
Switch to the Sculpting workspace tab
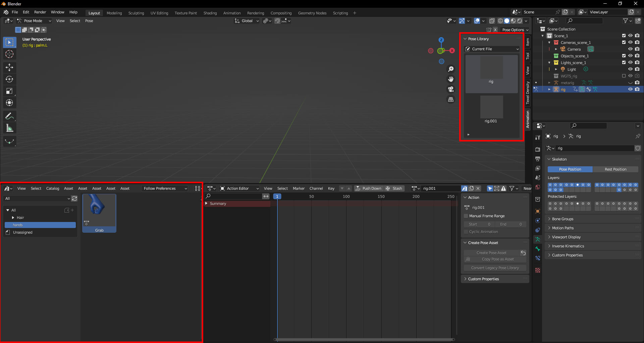tap(136, 13)
